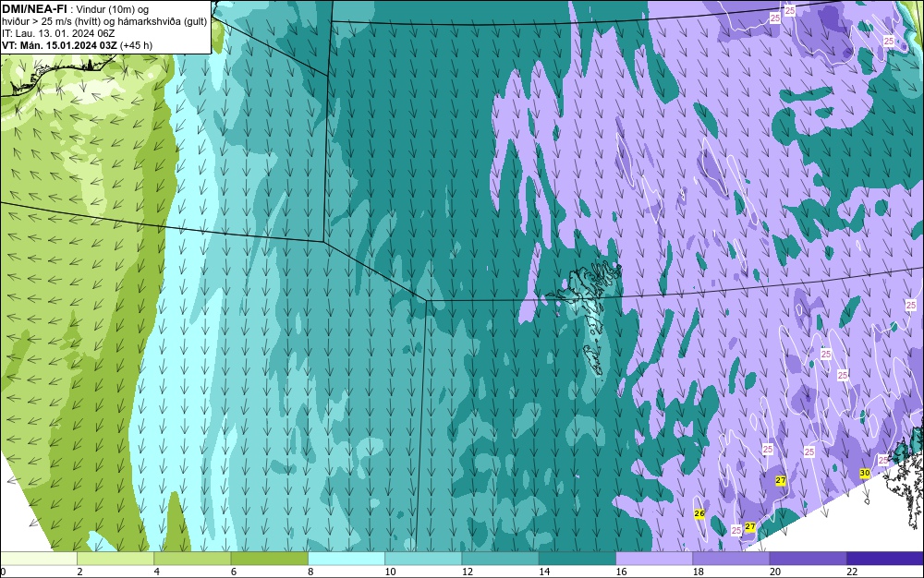Select the 'hviður > 25 m/s (hvítt)' text line

[x=53, y=21]
